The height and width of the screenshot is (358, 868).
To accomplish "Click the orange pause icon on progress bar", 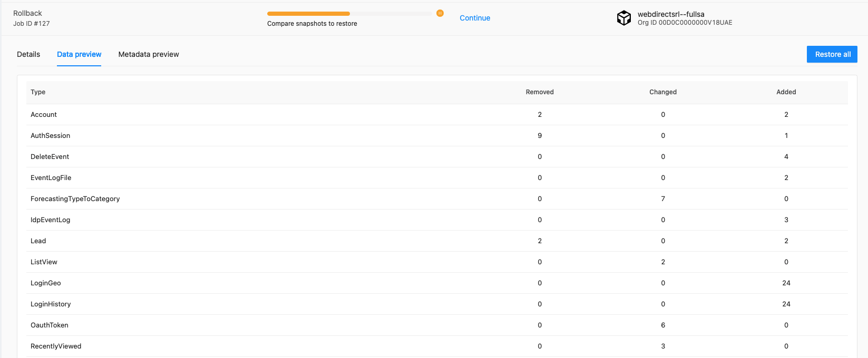I will 440,13.
